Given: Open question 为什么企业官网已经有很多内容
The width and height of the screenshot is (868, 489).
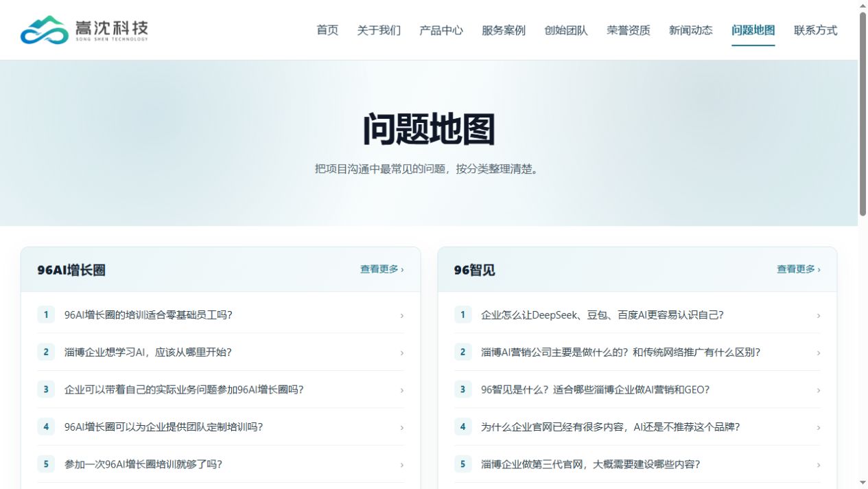Looking at the screenshot, I should 637,427.
